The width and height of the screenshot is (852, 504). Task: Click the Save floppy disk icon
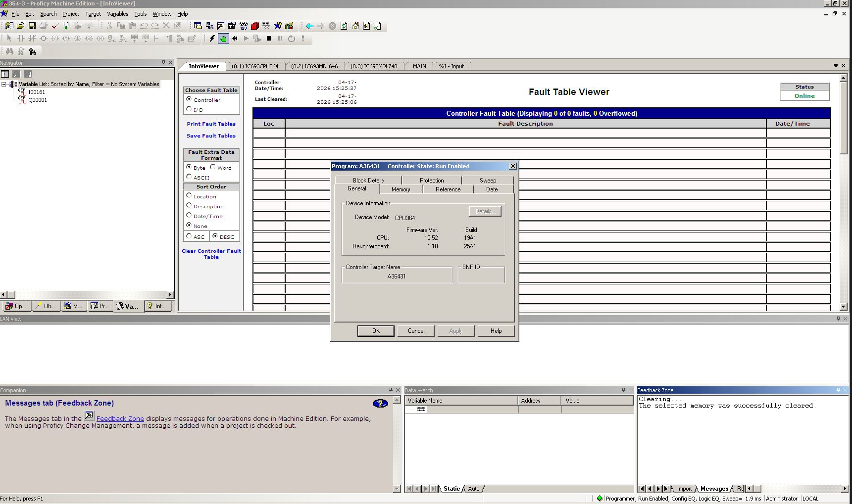(x=32, y=26)
